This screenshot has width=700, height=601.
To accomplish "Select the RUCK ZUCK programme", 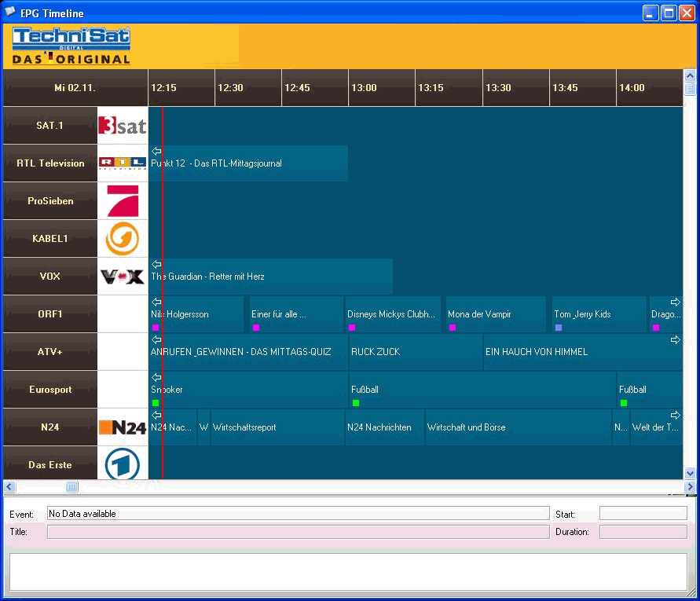I will tap(416, 352).
